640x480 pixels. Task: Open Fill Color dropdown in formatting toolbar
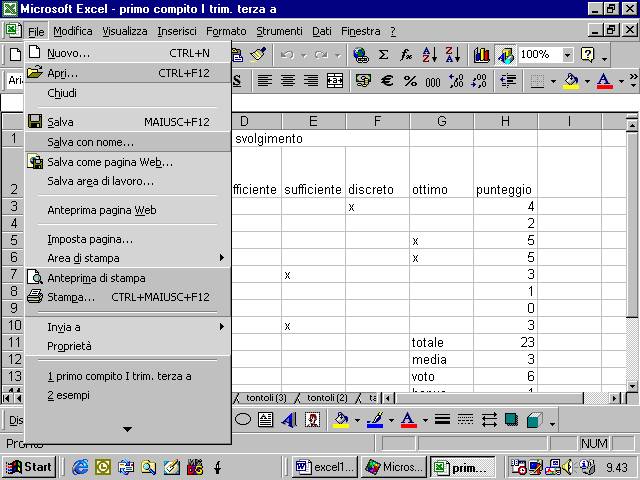(587, 81)
